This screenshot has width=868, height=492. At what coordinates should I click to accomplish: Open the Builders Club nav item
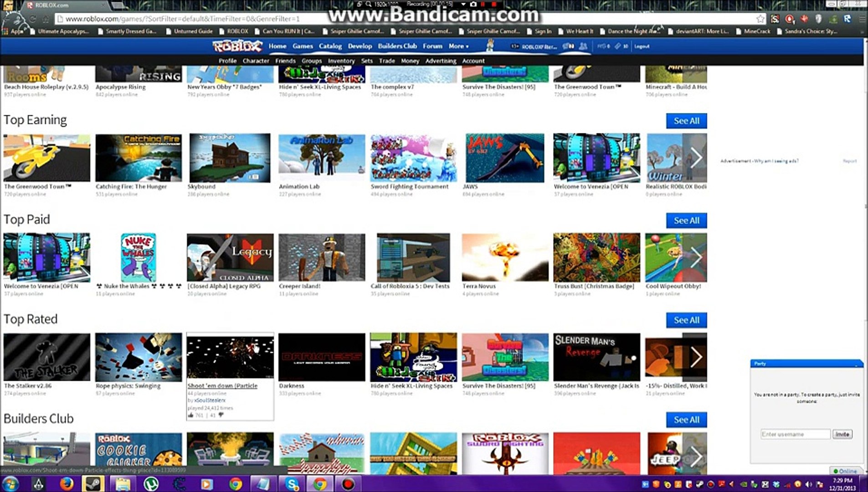(397, 46)
